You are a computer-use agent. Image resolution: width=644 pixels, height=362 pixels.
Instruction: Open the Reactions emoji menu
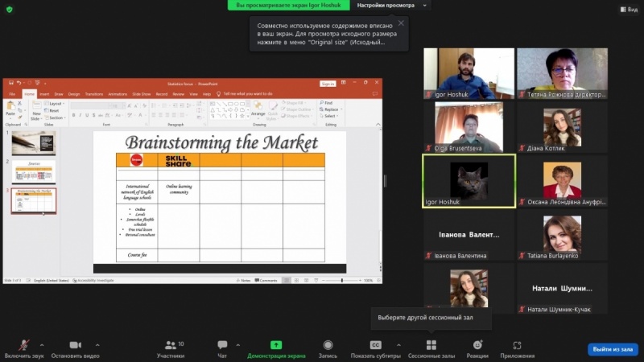(477, 345)
